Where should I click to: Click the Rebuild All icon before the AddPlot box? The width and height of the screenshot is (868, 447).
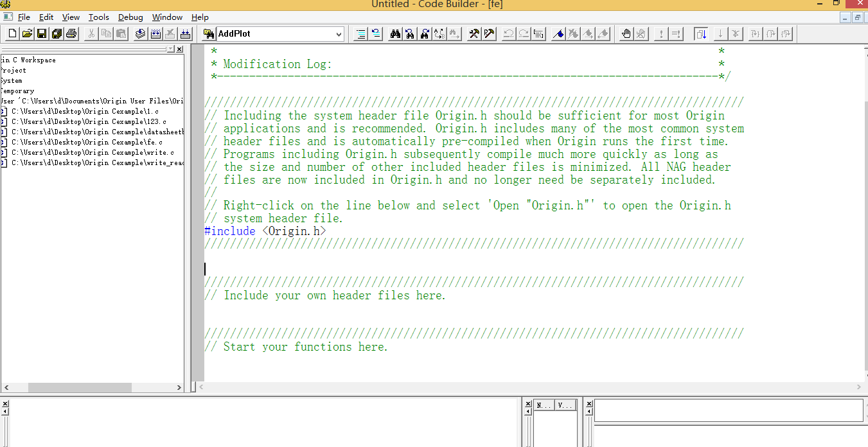pyautogui.click(x=185, y=33)
